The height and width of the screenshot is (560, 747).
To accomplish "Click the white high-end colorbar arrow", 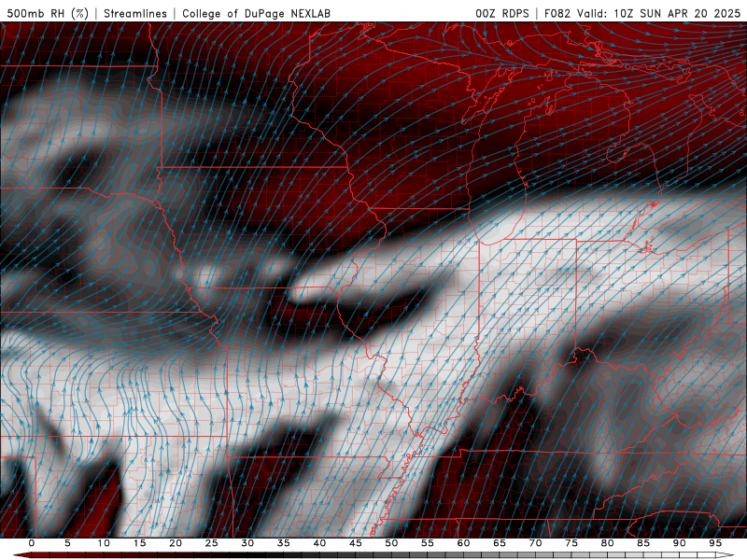I will [x=726, y=555].
